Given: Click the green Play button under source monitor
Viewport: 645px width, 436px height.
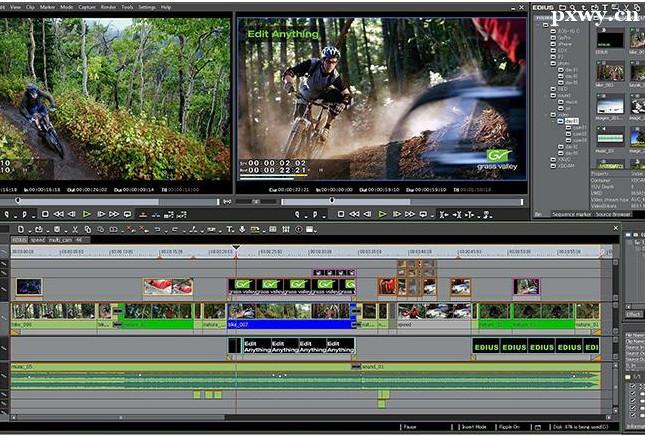Looking at the screenshot, I should 86,214.
